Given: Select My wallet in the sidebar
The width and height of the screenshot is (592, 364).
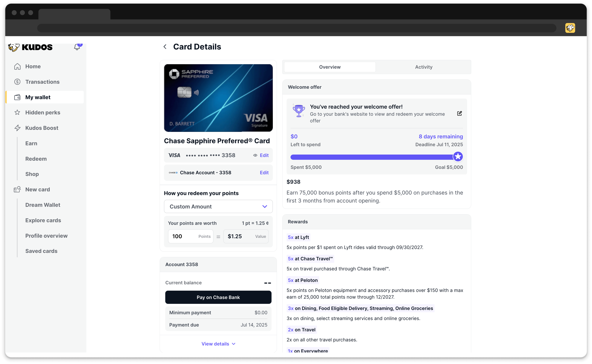Looking at the screenshot, I should click(x=45, y=97).
